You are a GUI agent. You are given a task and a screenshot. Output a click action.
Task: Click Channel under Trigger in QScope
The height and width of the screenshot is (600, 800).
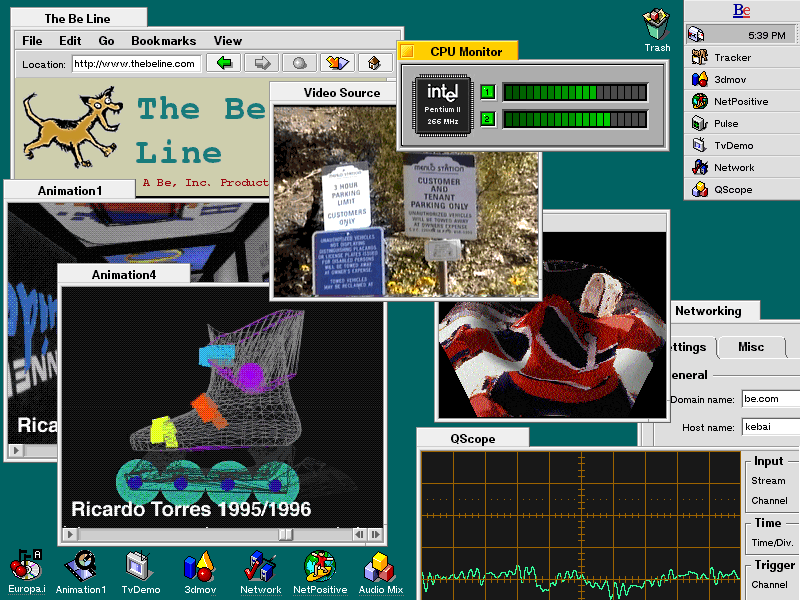point(769,584)
